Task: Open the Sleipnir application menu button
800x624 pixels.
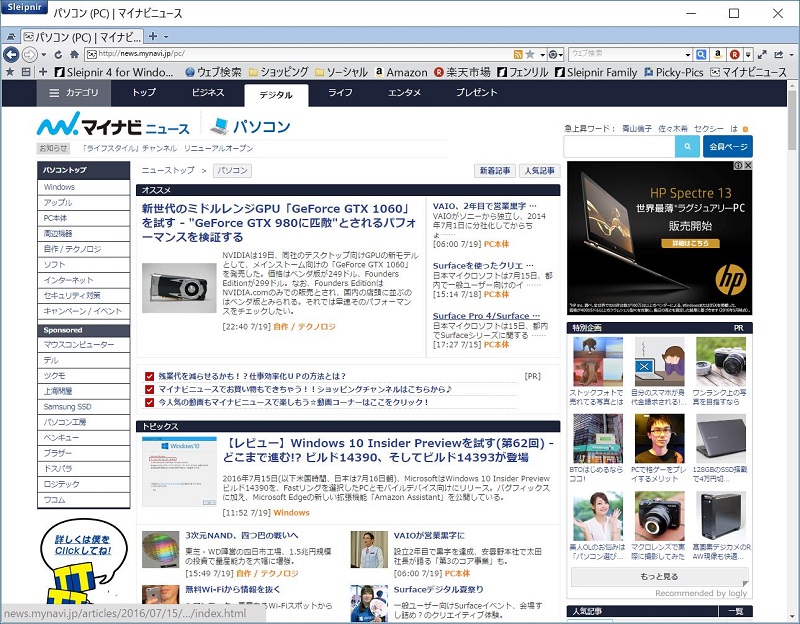Action: (x=24, y=7)
